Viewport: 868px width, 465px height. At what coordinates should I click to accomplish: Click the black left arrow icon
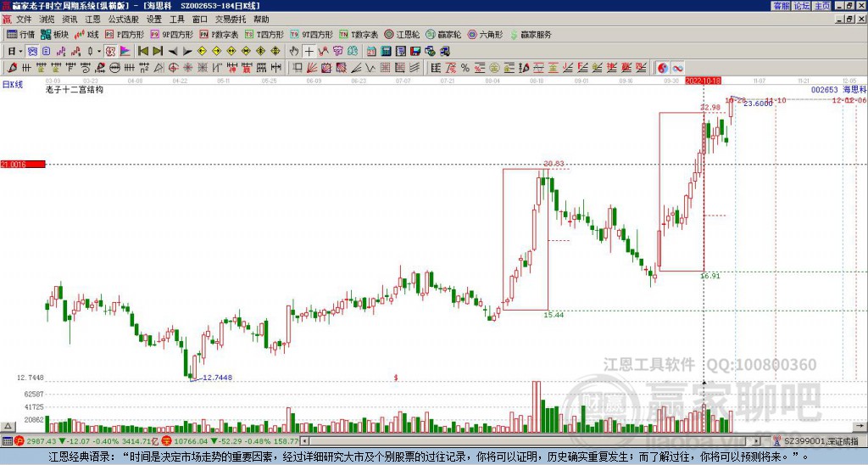[x=172, y=52]
